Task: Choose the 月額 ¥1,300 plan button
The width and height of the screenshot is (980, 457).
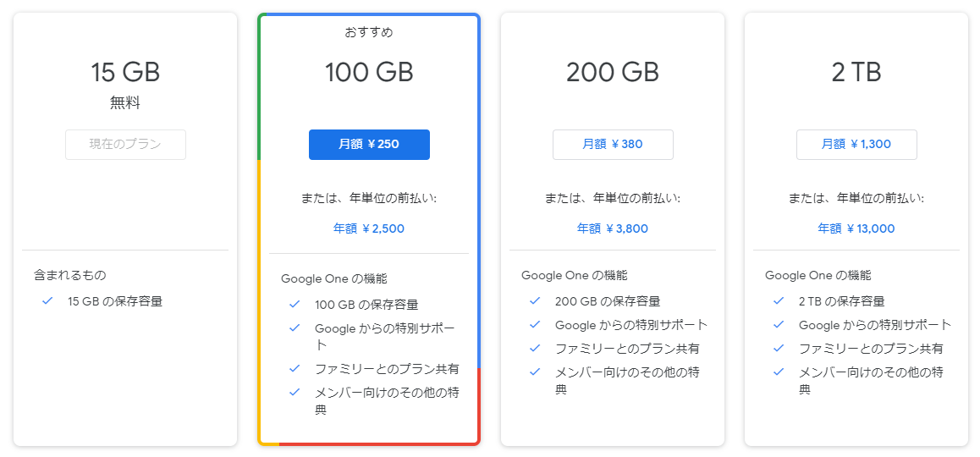Action: tap(856, 145)
